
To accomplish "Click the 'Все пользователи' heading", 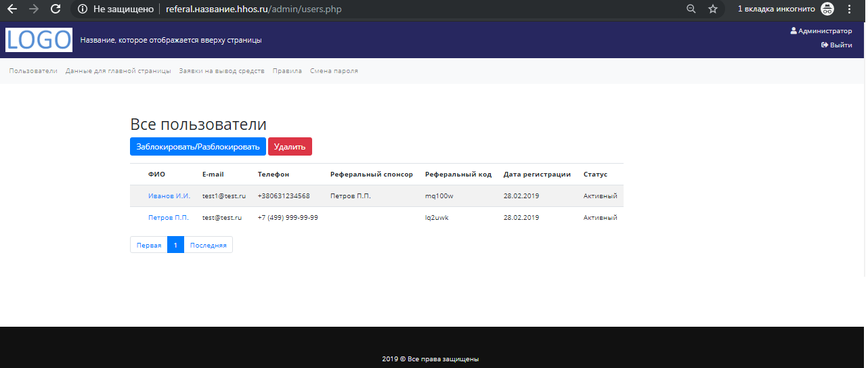I will tap(198, 124).
